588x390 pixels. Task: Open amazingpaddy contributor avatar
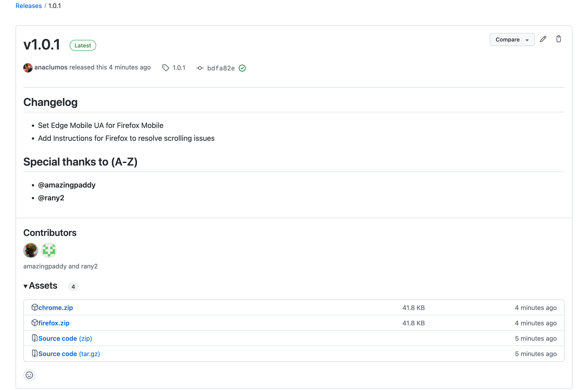pyautogui.click(x=30, y=250)
